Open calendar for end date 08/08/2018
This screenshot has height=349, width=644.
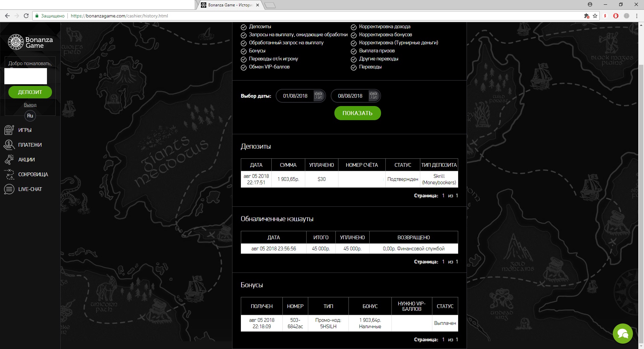(x=373, y=96)
